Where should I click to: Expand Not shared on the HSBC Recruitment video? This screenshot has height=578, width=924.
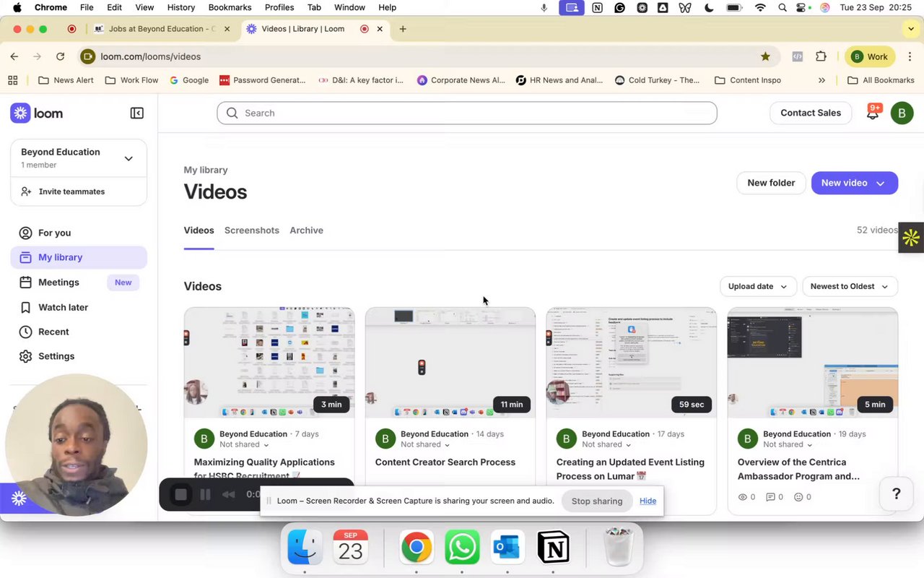point(244,444)
